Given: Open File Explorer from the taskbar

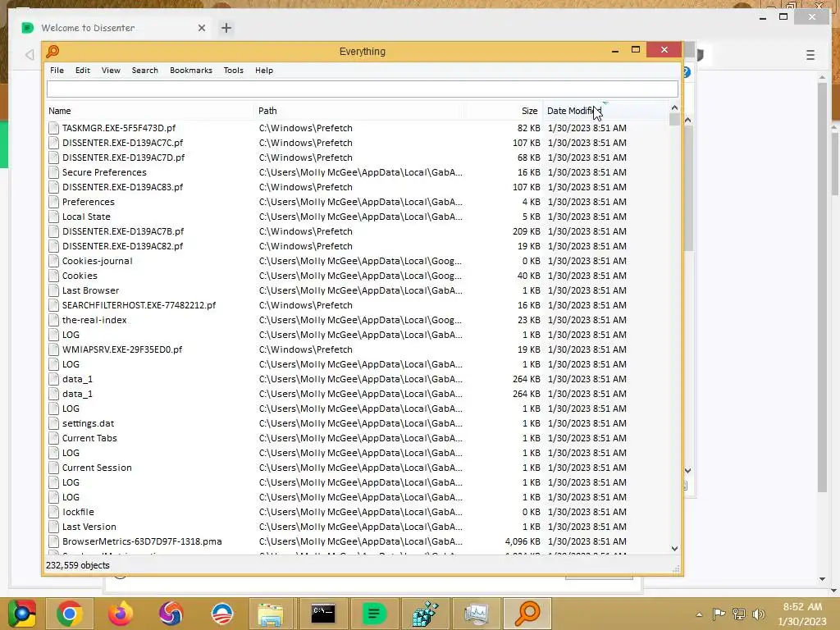Looking at the screenshot, I should pyautogui.click(x=271, y=614).
